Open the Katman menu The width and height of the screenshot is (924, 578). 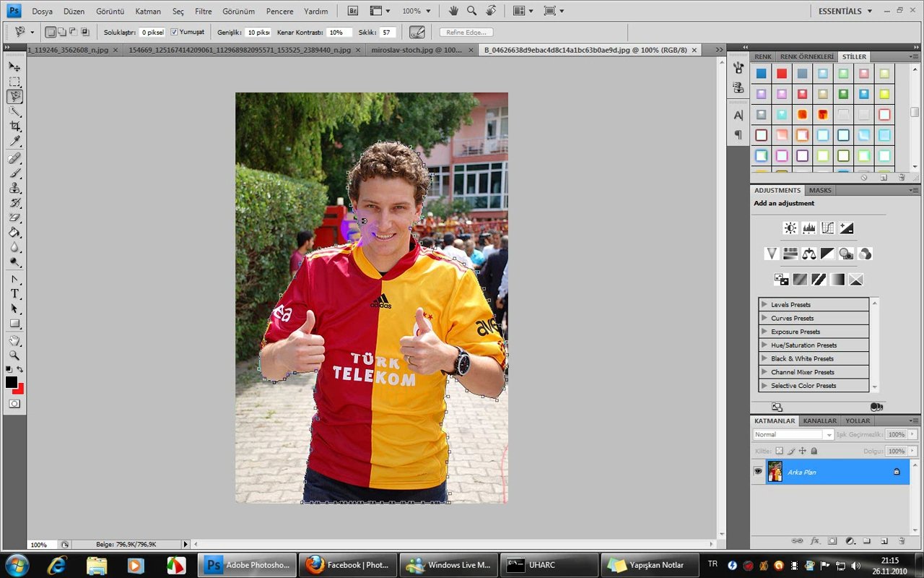click(x=148, y=12)
